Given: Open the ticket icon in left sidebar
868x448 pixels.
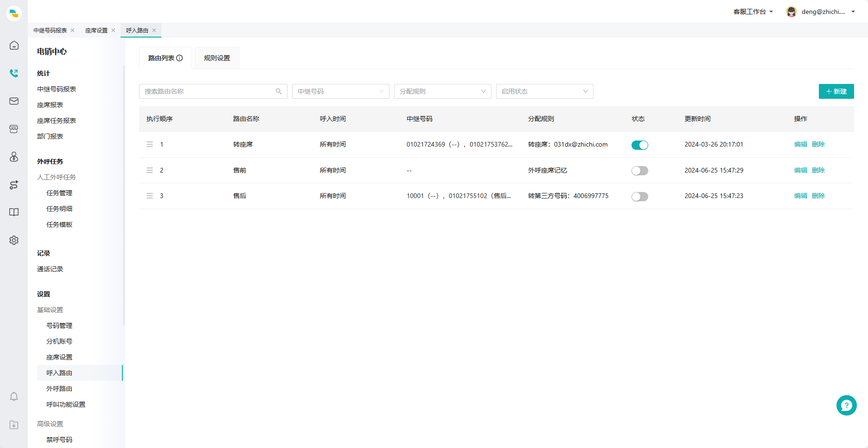Looking at the screenshot, I should (x=14, y=129).
